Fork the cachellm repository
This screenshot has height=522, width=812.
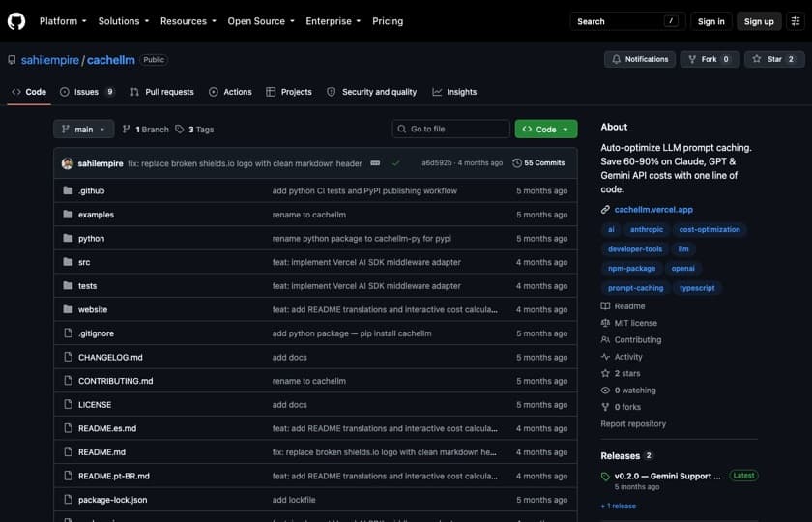[x=710, y=59]
